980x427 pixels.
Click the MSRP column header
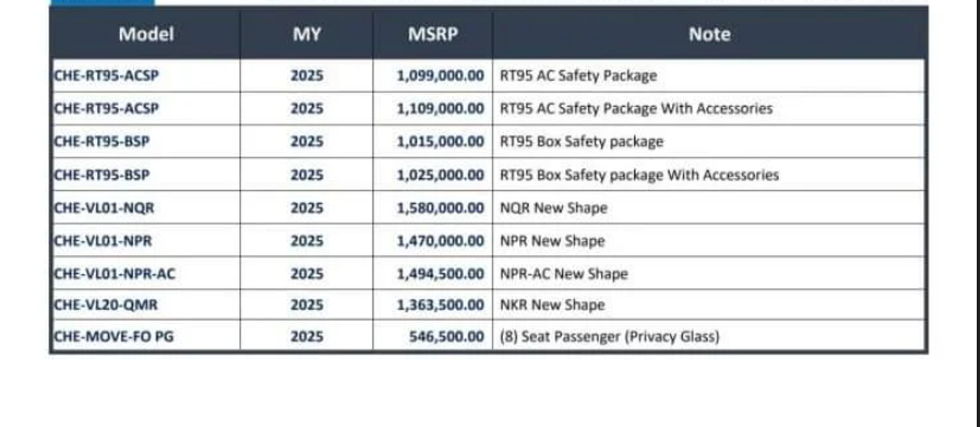click(x=432, y=34)
